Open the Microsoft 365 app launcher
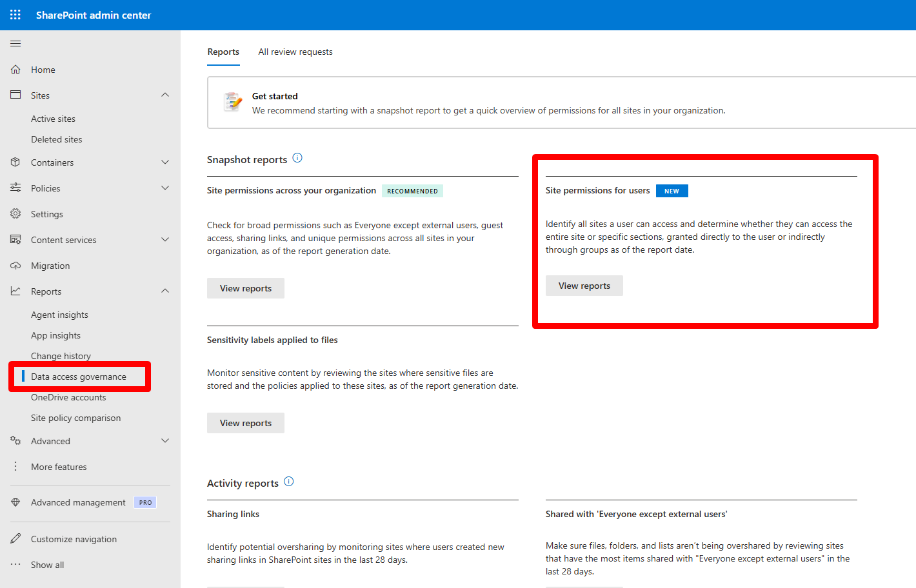Image resolution: width=916 pixels, height=588 pixels. [x=15, y=15]
